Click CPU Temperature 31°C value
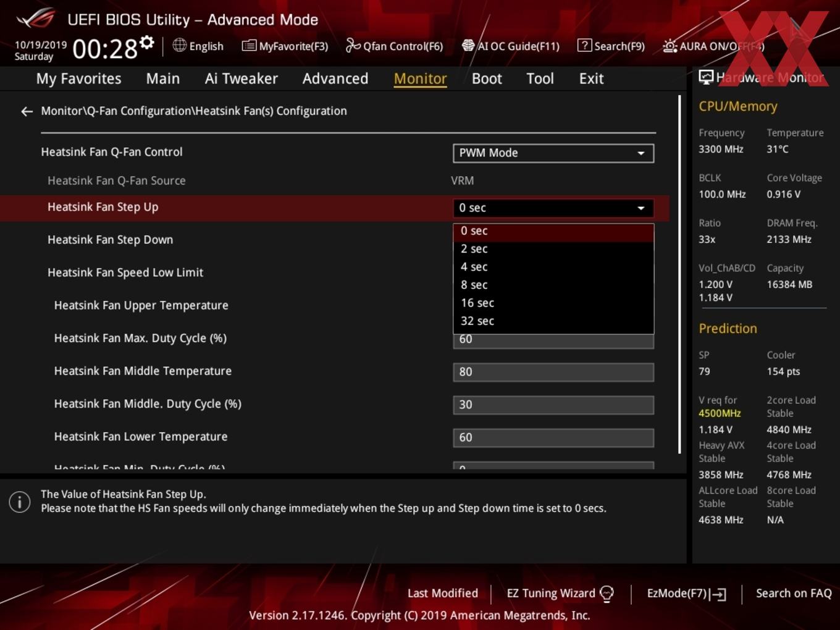 click(778, 149)
